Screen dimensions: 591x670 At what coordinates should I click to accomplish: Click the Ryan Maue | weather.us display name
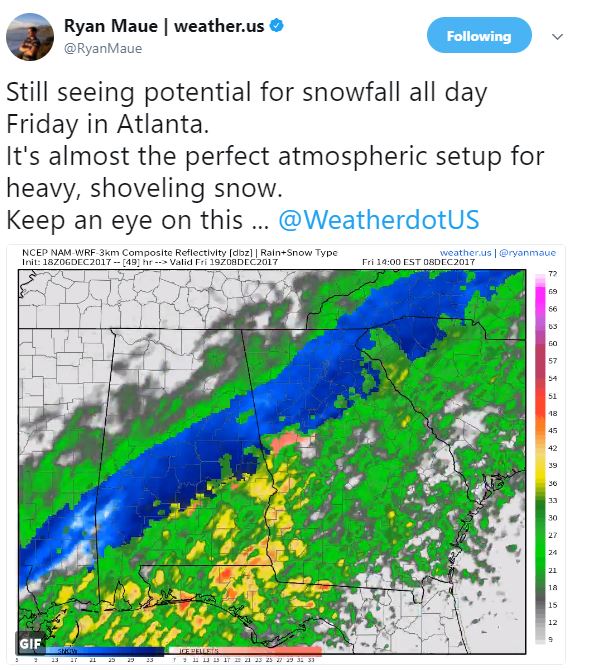(164, 26)
